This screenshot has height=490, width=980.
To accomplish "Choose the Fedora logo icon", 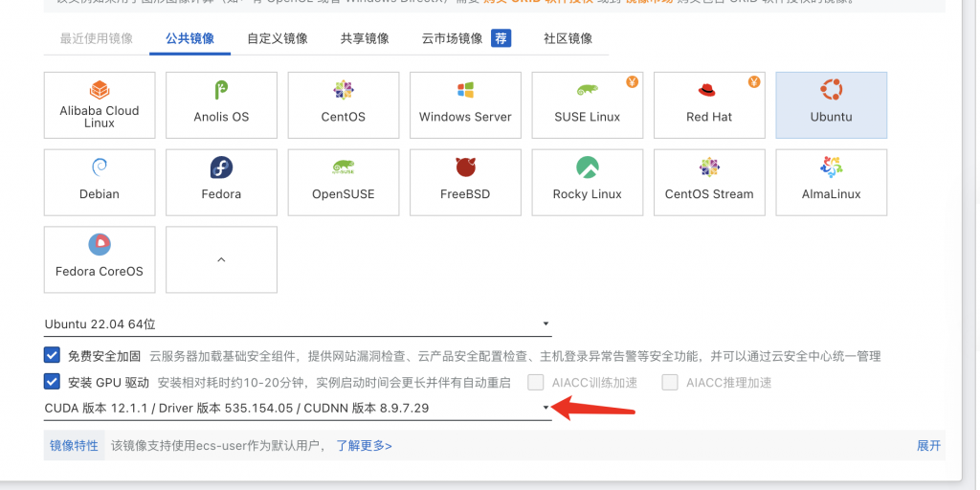I will pos(221,167).
